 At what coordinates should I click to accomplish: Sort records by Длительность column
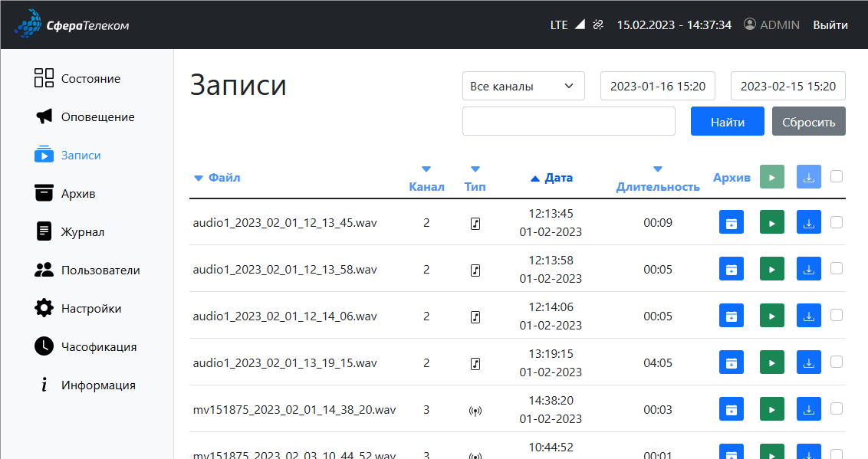click(658, 179)
